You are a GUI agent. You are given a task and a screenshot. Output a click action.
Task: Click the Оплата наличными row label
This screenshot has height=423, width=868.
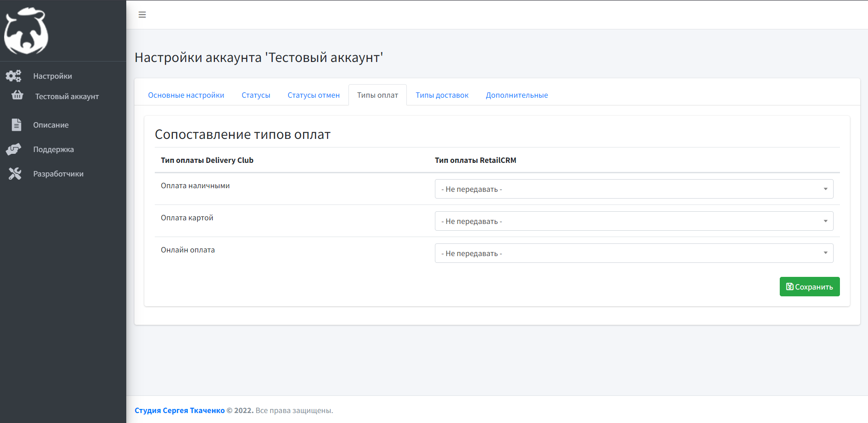[195, 185]
